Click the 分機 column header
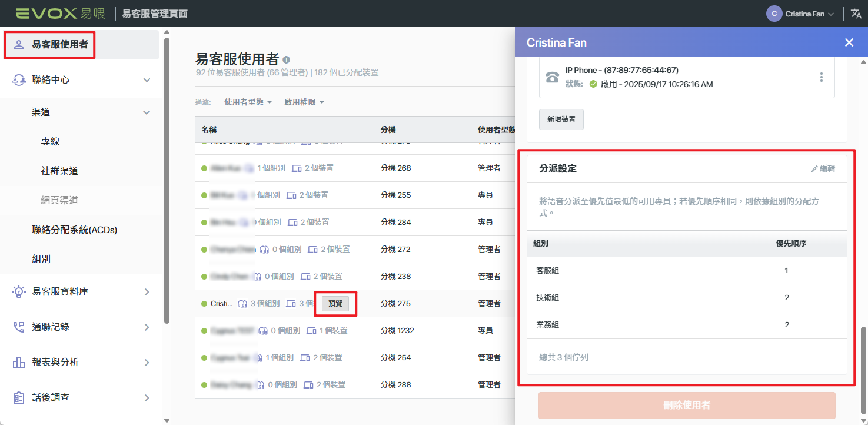868x425 pixels. (x=388, y=130)
